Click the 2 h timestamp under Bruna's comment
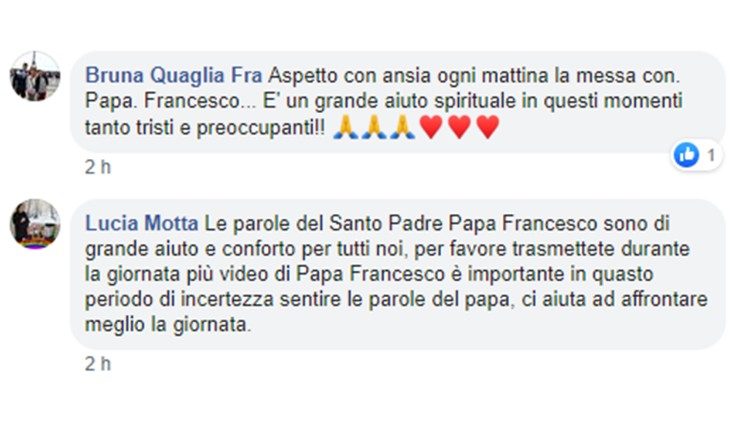The width and height of the screenshot is (750, 422). pyautogui.click(x=98, y=167)
